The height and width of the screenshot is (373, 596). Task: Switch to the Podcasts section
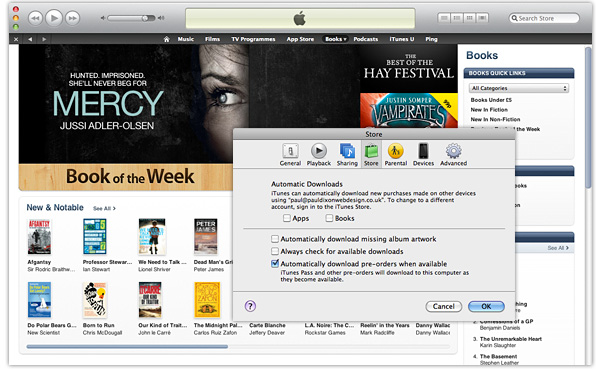pos(366,39)
